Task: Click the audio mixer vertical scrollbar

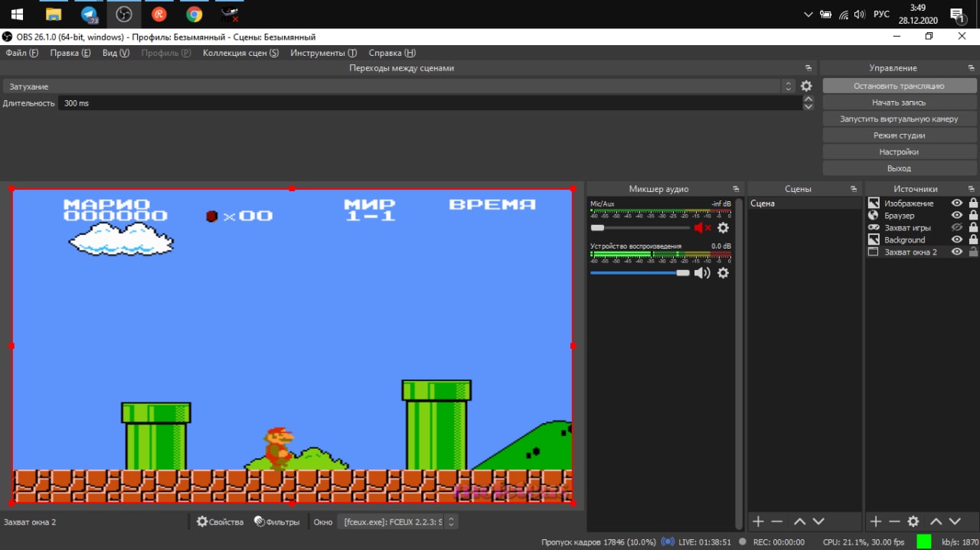Action: pos(739,363)
